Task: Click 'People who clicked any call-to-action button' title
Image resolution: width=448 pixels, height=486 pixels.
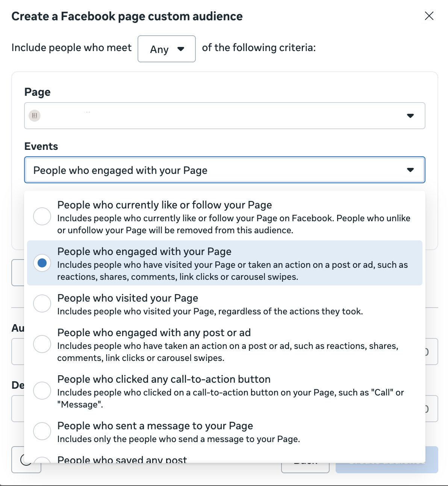Action: pos(164,379)
